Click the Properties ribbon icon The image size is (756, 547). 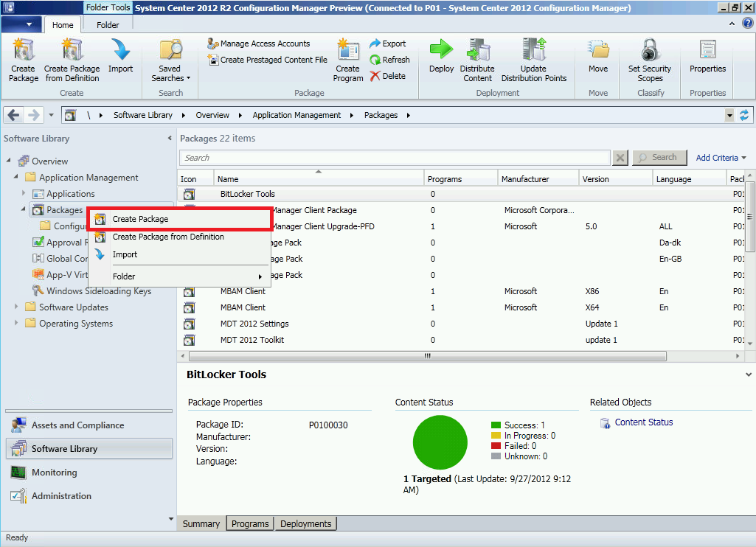coord(707,49)
